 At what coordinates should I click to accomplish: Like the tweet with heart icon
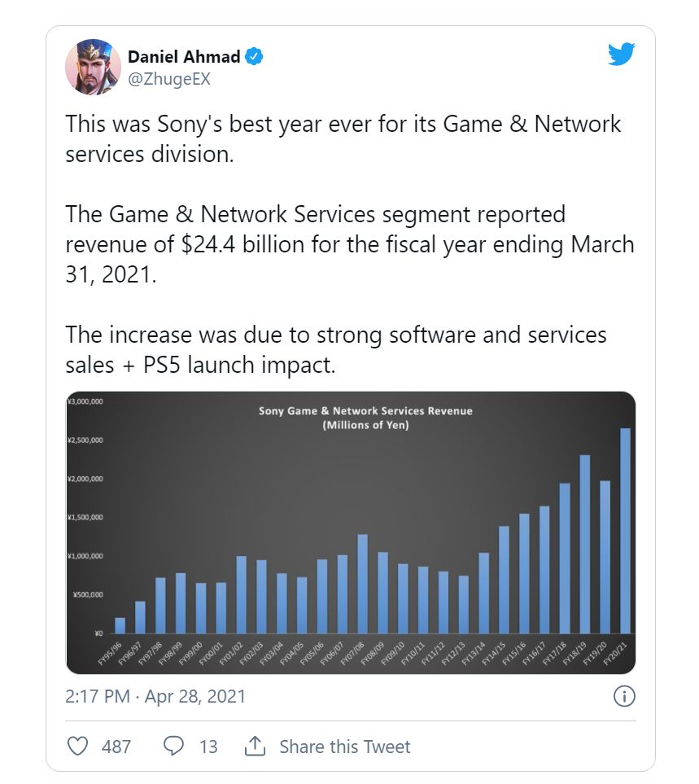(77, 747)
